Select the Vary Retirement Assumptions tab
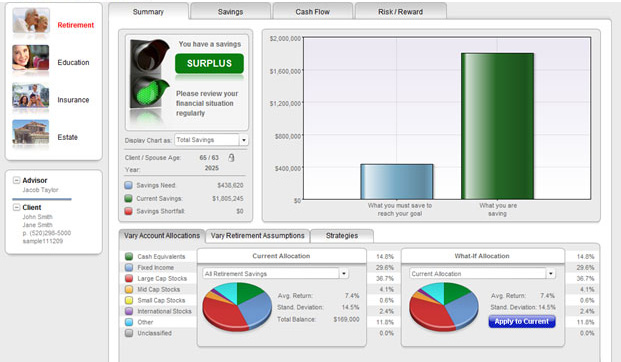This screenshot has width=621, height=362. [x=257, y=235]
